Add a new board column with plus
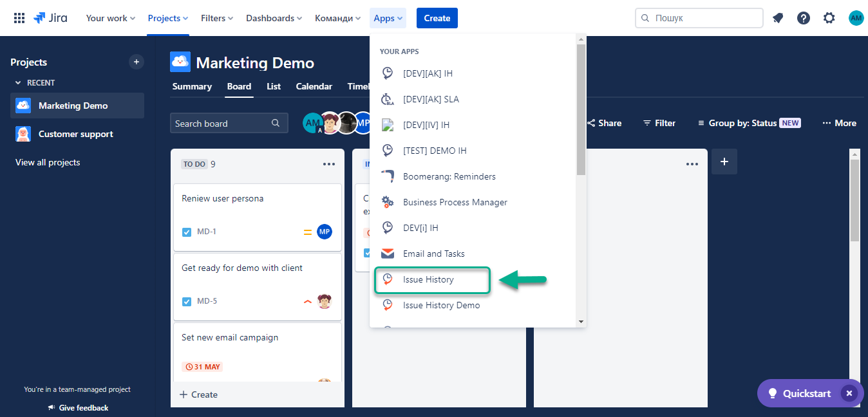This screenshot has height=417, width=868. coord(724,162)
